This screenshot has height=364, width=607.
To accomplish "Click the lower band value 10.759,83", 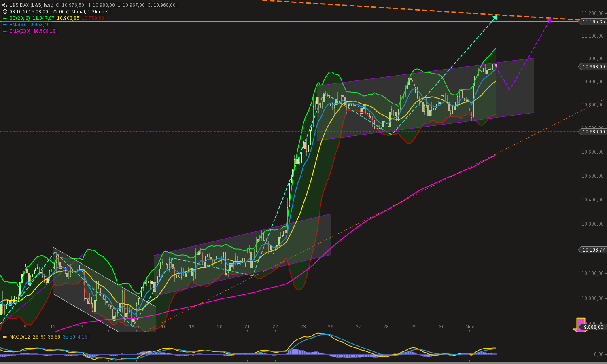I will pos(93,18).
